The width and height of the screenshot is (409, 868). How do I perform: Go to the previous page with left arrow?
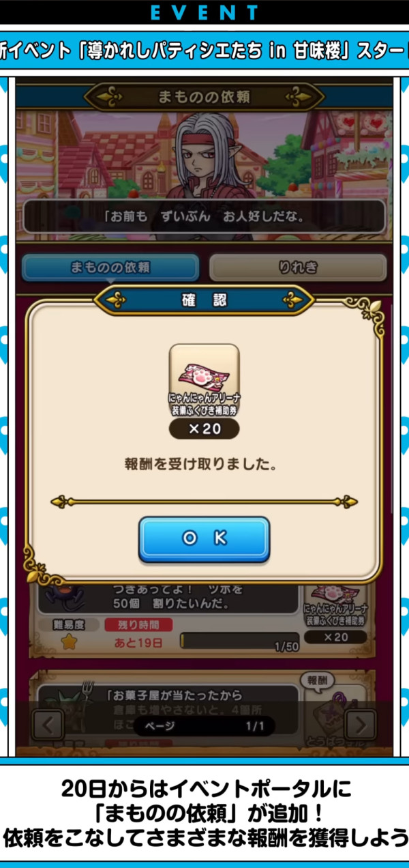pos(48,725)
